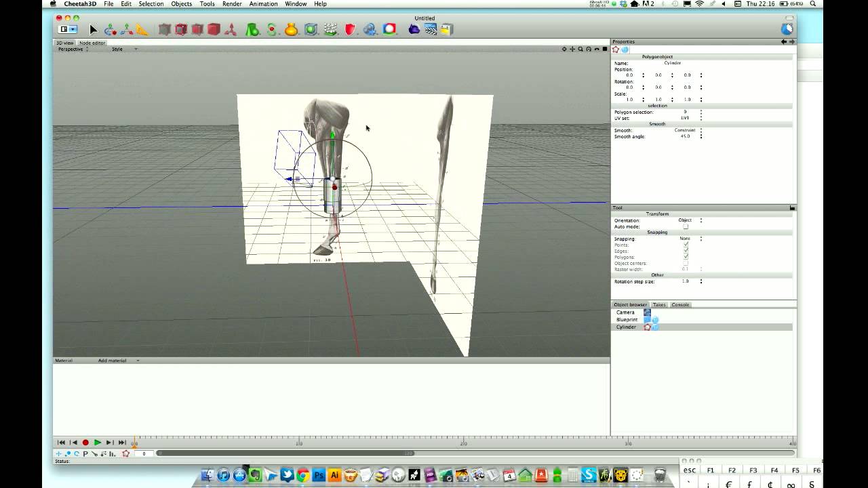
Task: Open the Render menu
Action: [232, 4]
